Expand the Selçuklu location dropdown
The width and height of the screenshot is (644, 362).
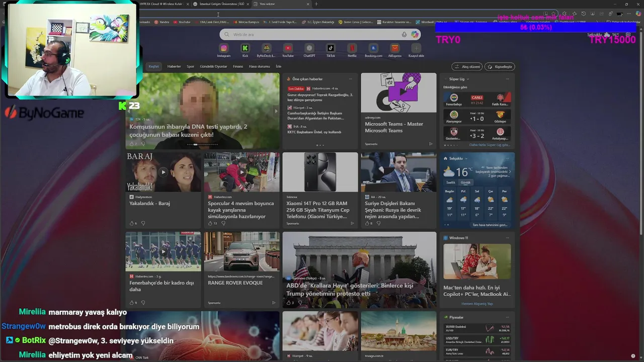pos(466,158)
